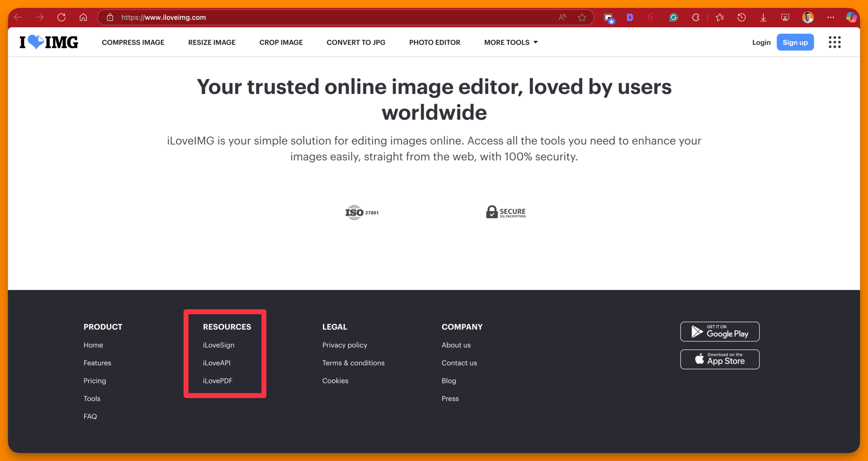Open the Blog link
Image resolution: width=868 pixels, height=461 pixels.
pyautogui.click(x=448, y=381)
